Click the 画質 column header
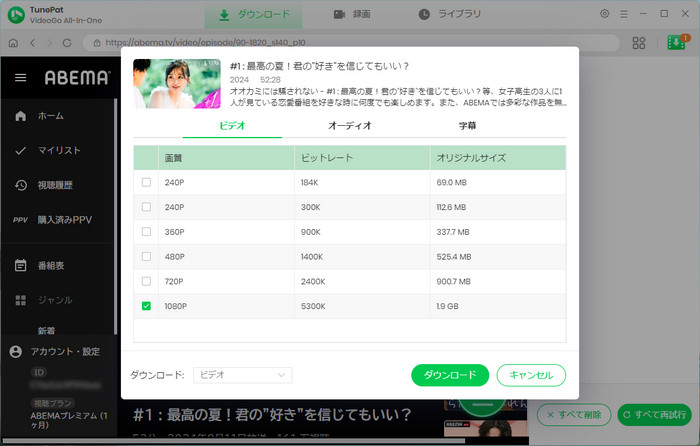Image resolution: width=700 pixels, height=446 pixels. tap(226, 158)
